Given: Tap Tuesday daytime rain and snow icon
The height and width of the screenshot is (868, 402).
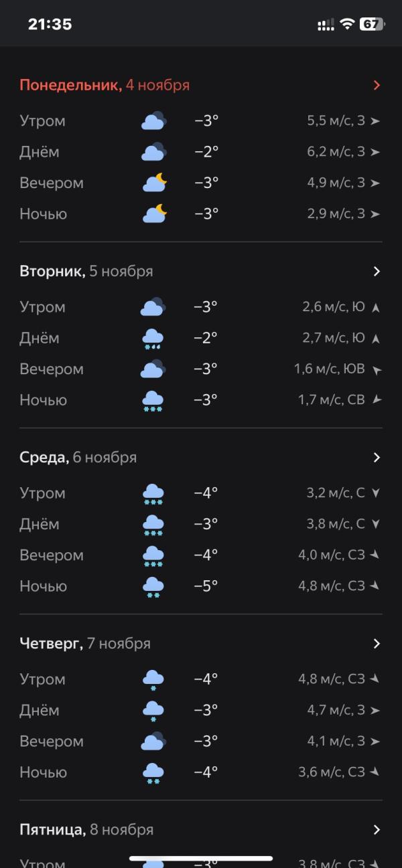Looking at the screenshot, I should [153, 339].
